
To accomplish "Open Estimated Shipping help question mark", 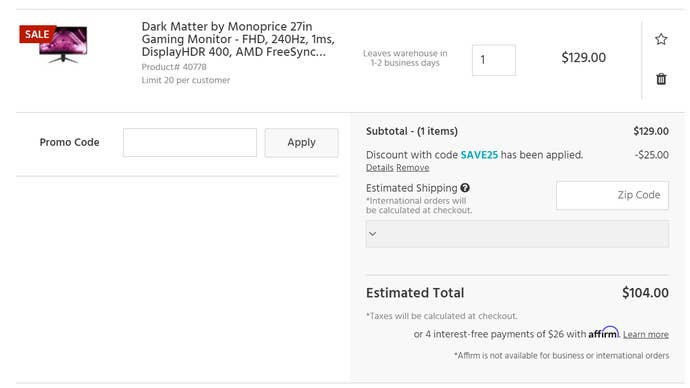I will [x=465, y=188].
